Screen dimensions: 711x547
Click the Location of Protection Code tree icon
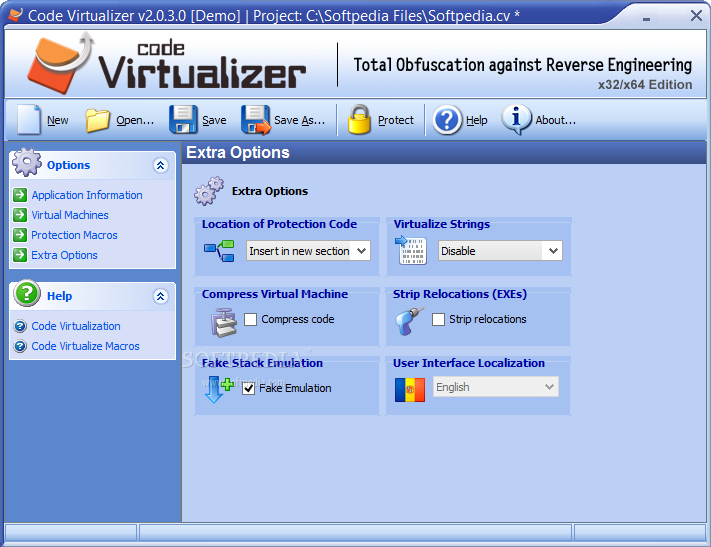point(219,251)
